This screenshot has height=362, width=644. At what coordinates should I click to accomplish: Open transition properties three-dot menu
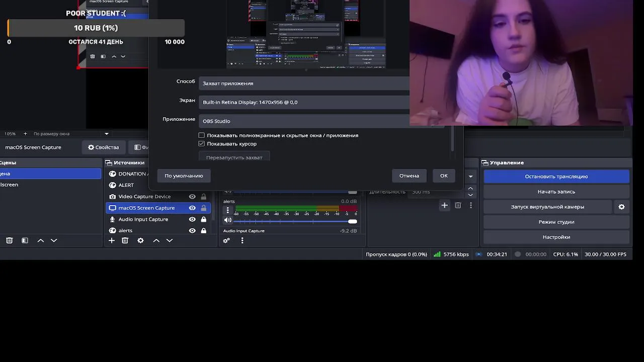[471, 205]
